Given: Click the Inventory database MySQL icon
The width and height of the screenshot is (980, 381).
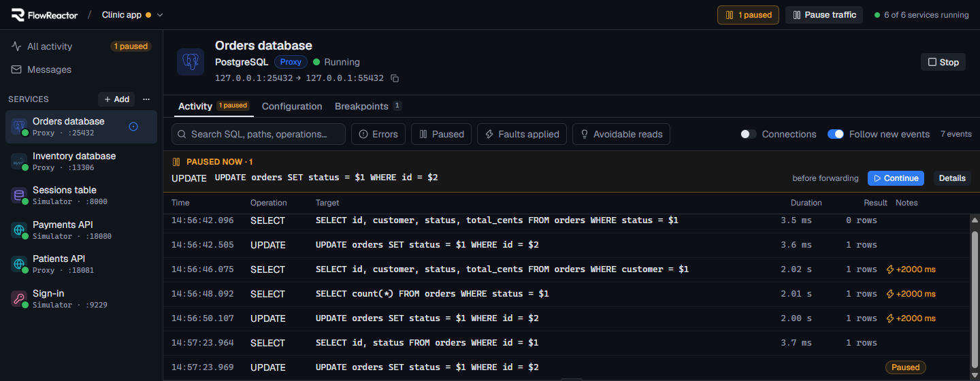Looking at the screenshot, I should tap(19, 161).
